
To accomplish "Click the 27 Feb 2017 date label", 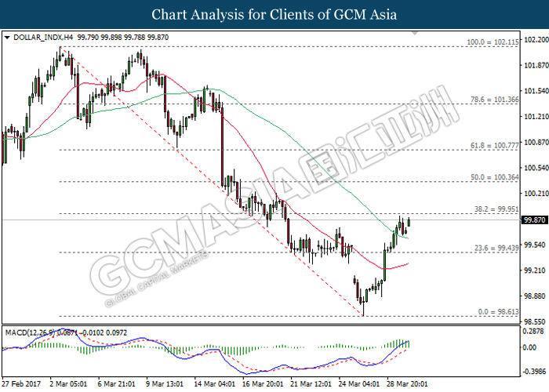I will point(21,384).
